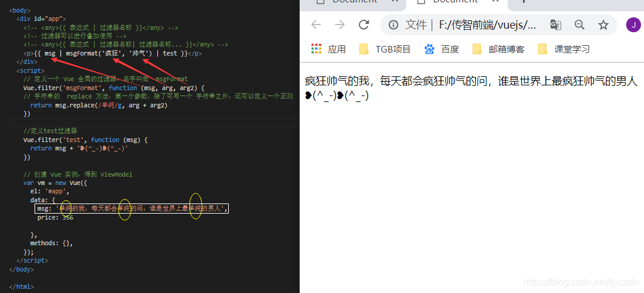Open the Google Translate page icon
644x293 pixels.
click(x=555, y=25)
